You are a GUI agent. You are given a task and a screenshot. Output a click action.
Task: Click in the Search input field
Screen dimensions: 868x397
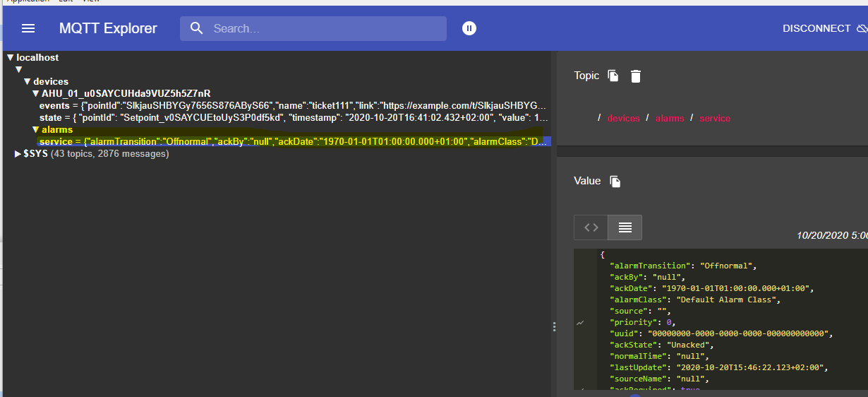[325, 28]
